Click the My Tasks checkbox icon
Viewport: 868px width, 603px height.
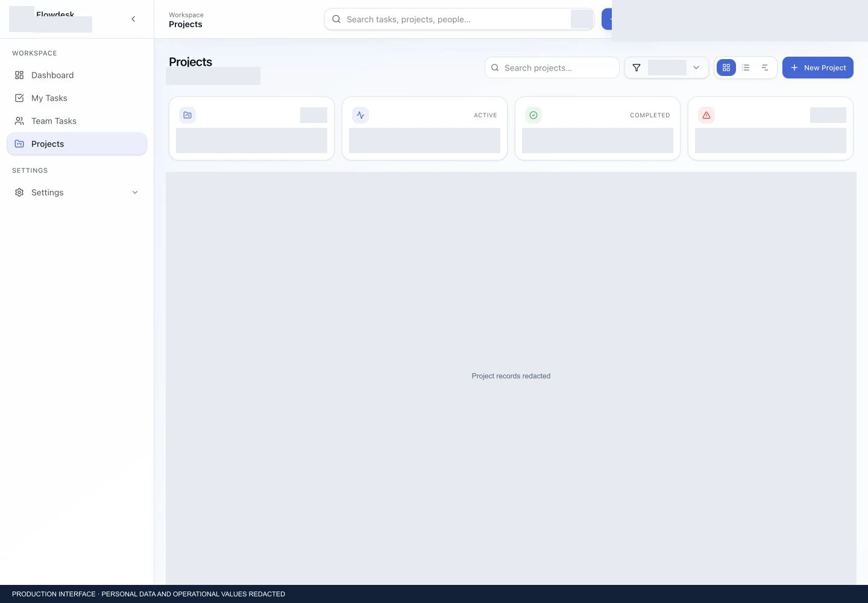click(x=19, y=98)
